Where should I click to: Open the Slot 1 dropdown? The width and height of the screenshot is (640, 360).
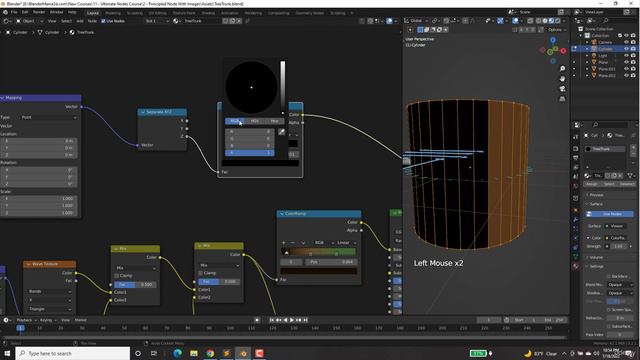156,21
